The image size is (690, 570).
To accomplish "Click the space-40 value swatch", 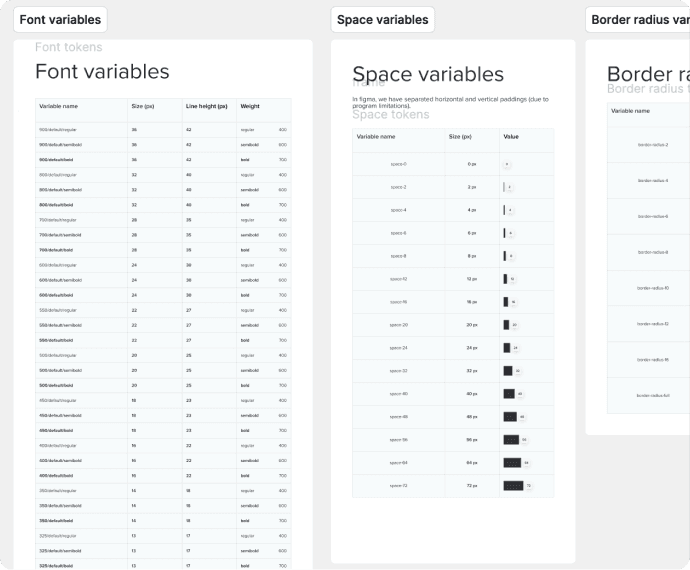I will coord(509,394).
